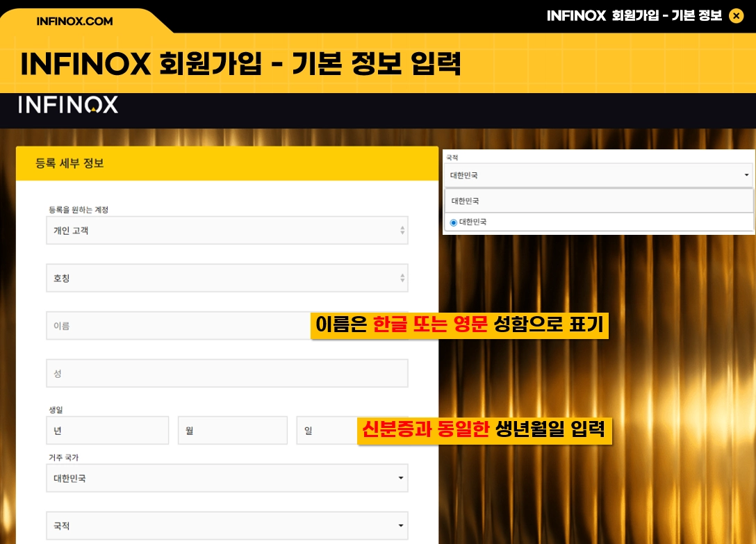Open the 국적 dropdown at the form bottom

coord(227,526)
